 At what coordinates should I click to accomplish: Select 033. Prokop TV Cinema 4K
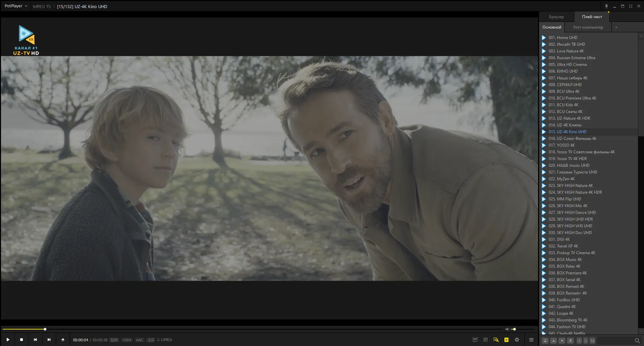pyautogui.click(x=589, y=253)
